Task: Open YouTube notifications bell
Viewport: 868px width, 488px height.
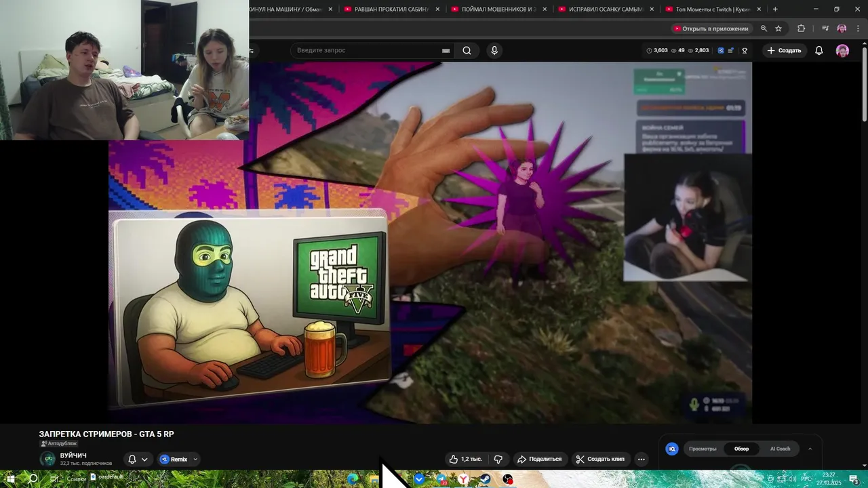Action: [x=818, y=50]
